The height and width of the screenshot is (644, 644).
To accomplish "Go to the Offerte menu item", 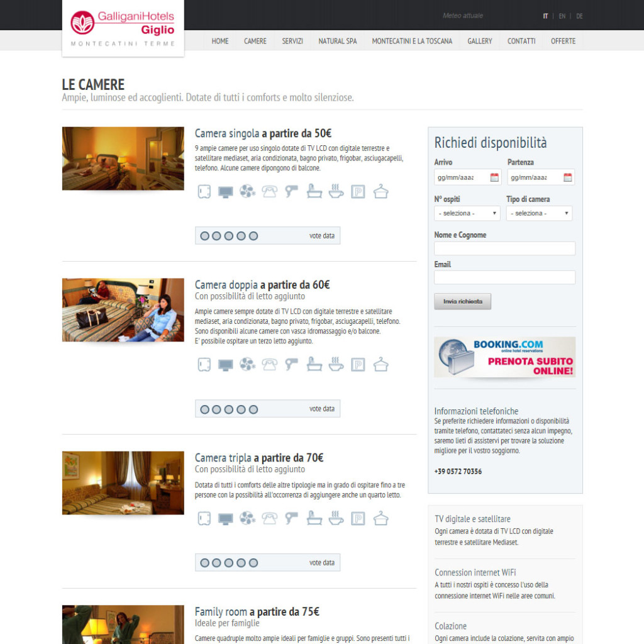I will pyautogui.click(x=563, y=41).
